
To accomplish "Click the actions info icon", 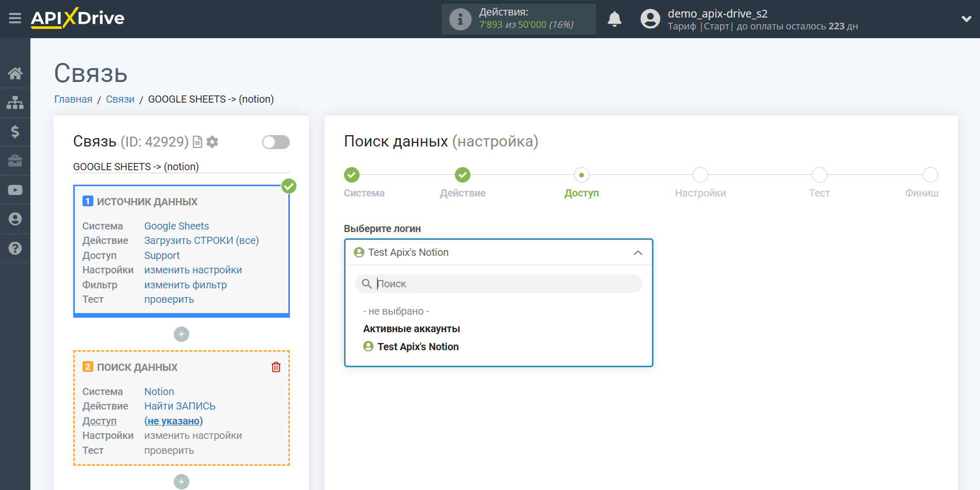I will coord(460,19).
